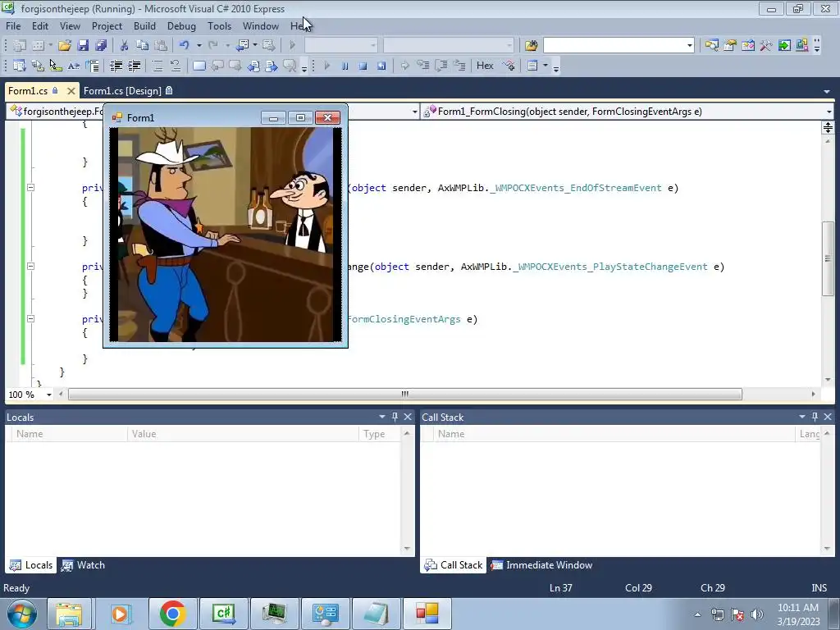Open Chrome from the Windows taskbar

[x=172, y=614]
